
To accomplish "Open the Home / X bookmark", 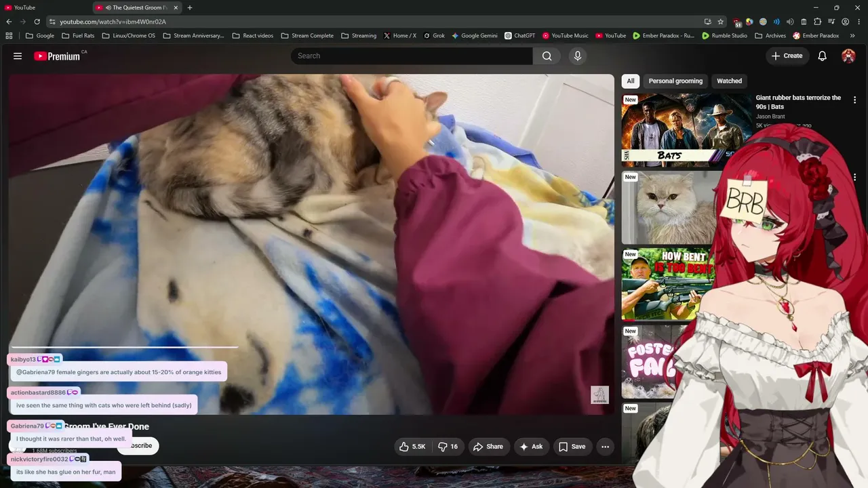I will pyautogui.click(x=400, y=36).
